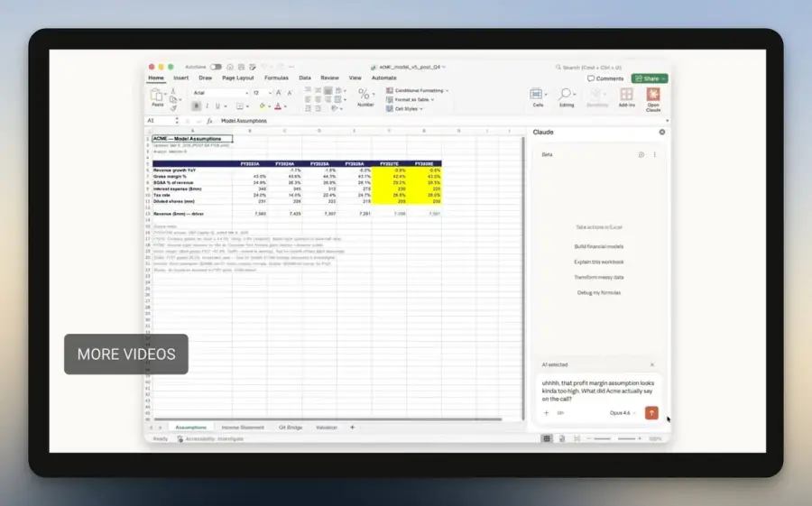
Task: Click the Search field in title bar
Action: coord(589,68)
